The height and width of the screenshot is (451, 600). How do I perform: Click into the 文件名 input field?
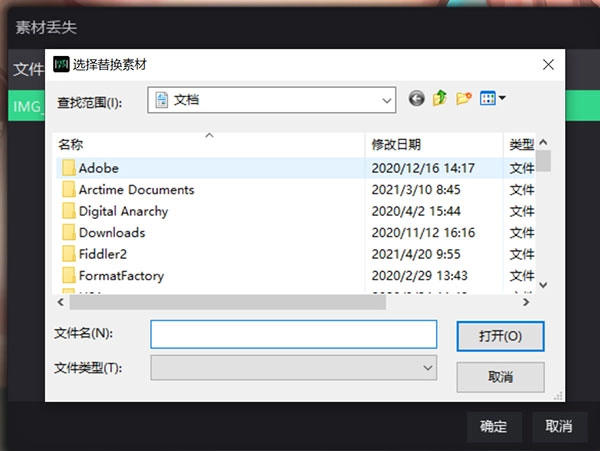[293, 333]
